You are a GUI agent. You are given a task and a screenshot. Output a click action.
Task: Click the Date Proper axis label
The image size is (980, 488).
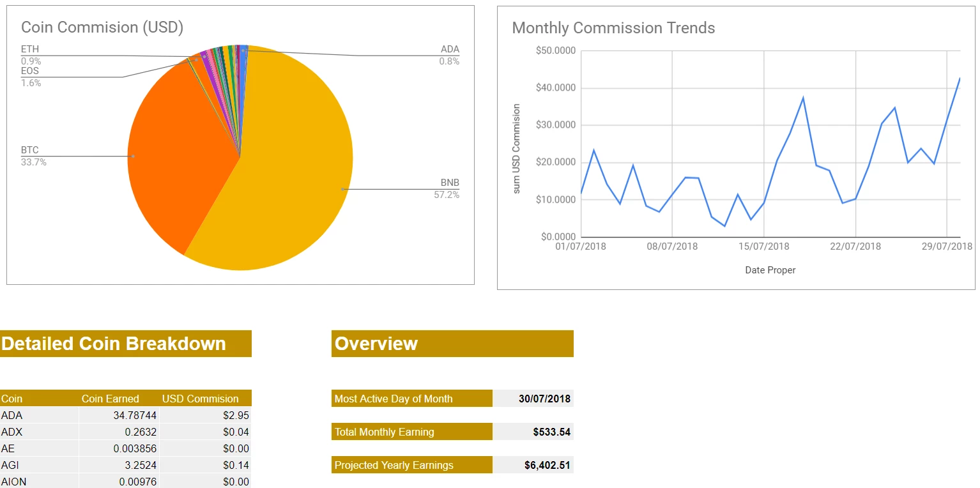click(769, 270)
